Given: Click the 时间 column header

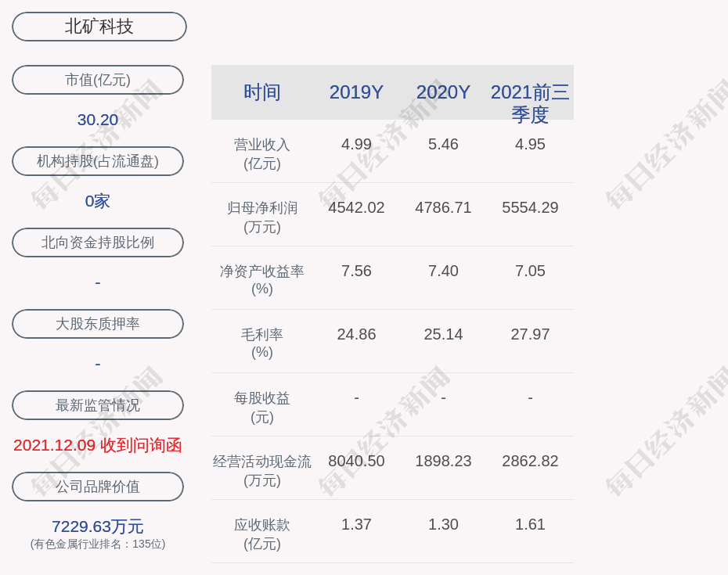Looking at the screenshot, I should click(x=262, y=92).
